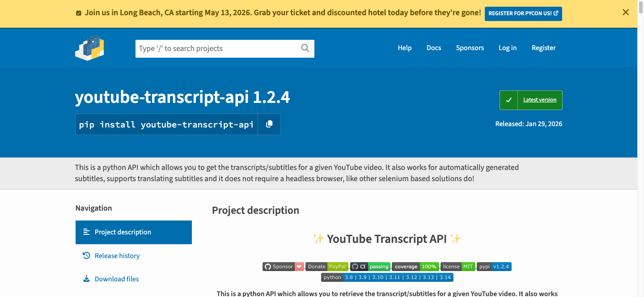Viewport: 644px width, 297px height.
Task: Open the Help page
Action: point(405,48)
